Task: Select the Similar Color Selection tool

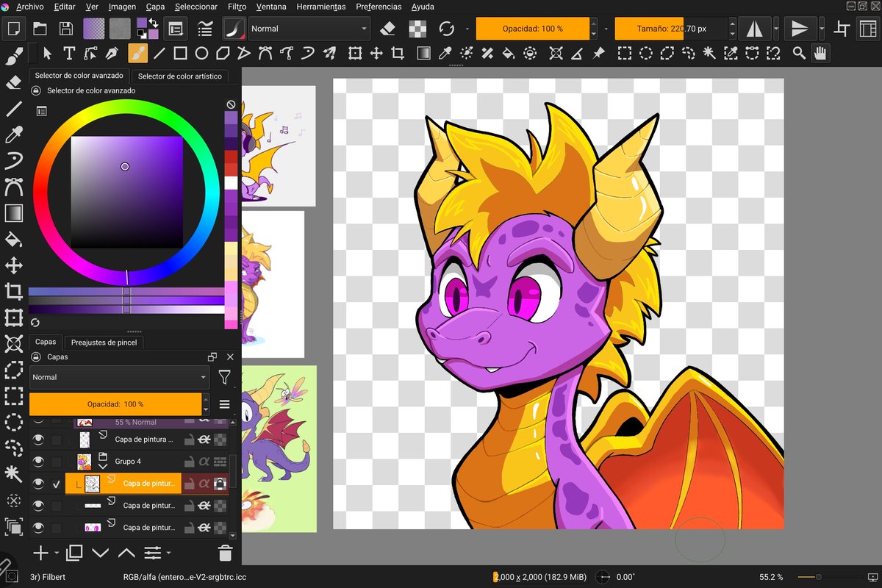Action: [731, 53]
